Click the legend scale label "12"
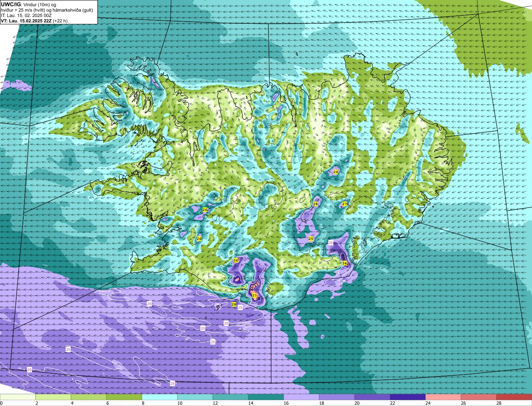Screen dimensions: 532x406 point(215,403)
